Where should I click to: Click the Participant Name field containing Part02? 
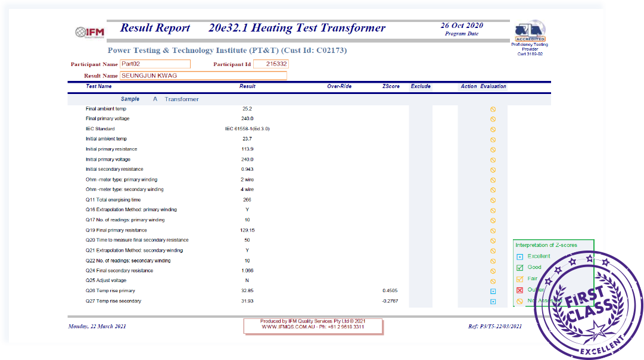coord(155,64)
